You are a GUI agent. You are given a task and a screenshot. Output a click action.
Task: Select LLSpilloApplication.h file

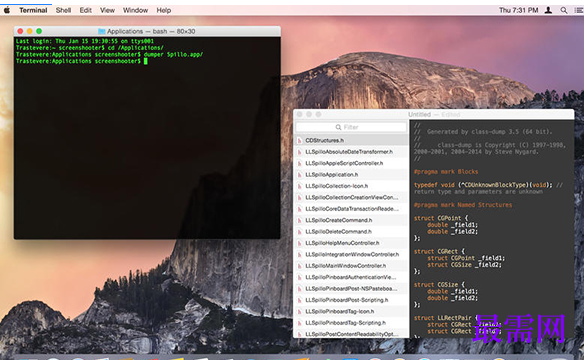(351, 175)
